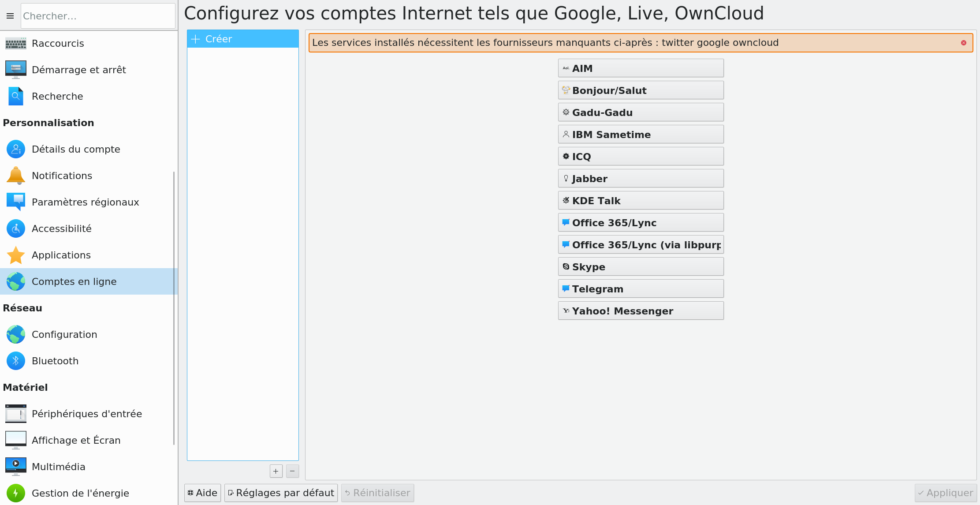Click the sidebar vertical scrollbar
Viewport: 980px width, 505px height.
[174, 308]
